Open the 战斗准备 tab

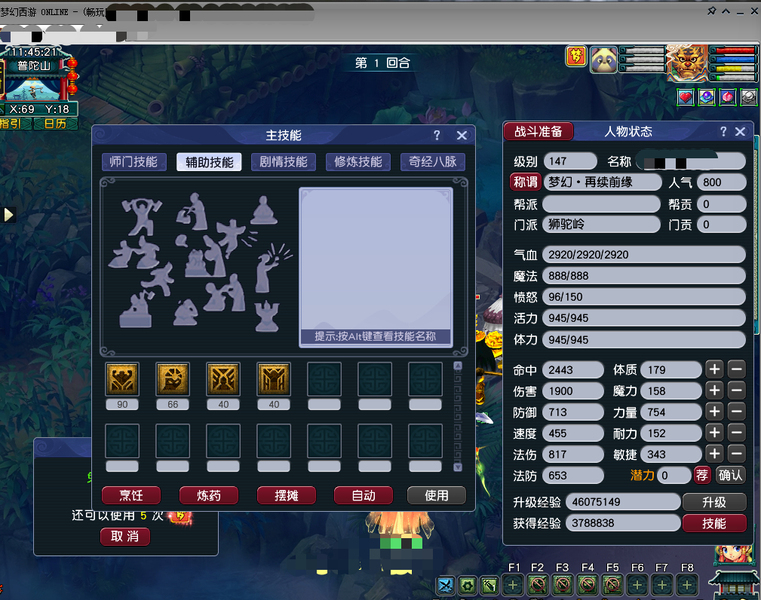coord(538,132)
